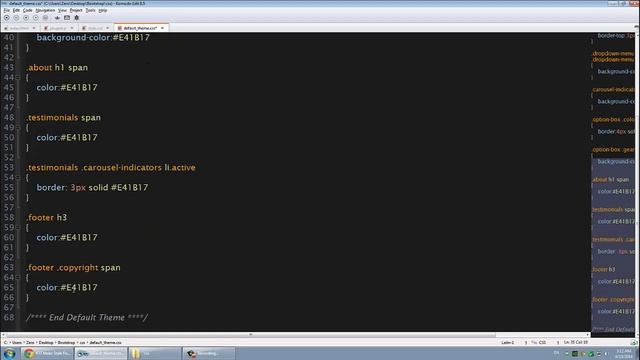
Task: Click the system clock in the taskbar tray
Action: 623,353
